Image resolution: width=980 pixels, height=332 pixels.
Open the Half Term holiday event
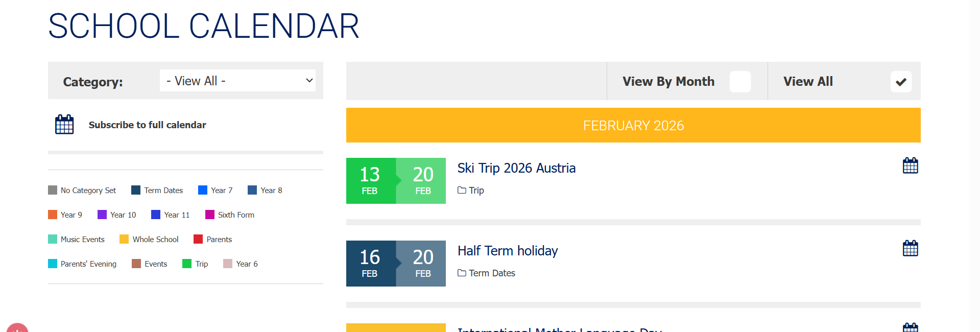click(508, 251)
